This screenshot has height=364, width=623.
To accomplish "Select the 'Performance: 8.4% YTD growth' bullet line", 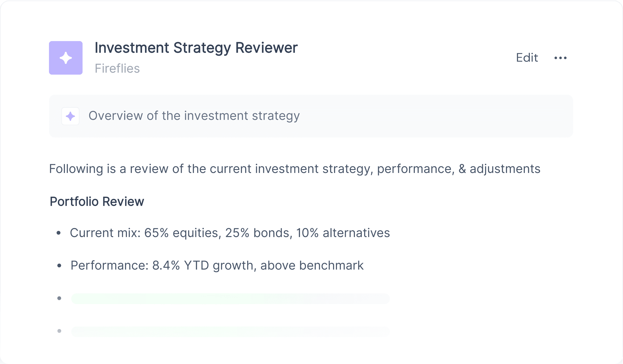I will [217, 265].
